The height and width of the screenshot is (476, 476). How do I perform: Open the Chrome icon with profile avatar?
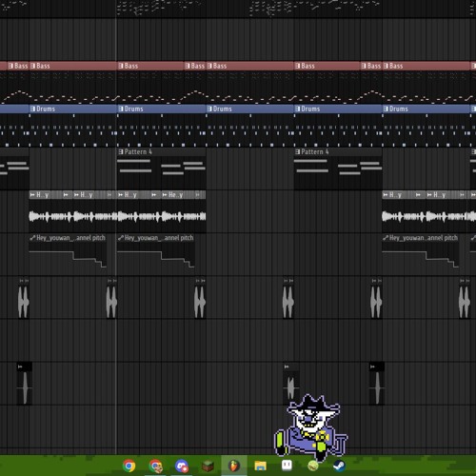(155, 466)
